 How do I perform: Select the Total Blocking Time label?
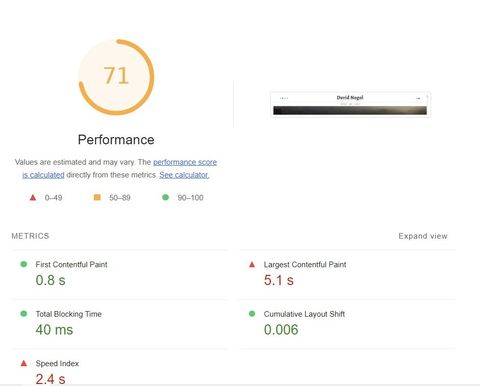(x=69, y=314)
